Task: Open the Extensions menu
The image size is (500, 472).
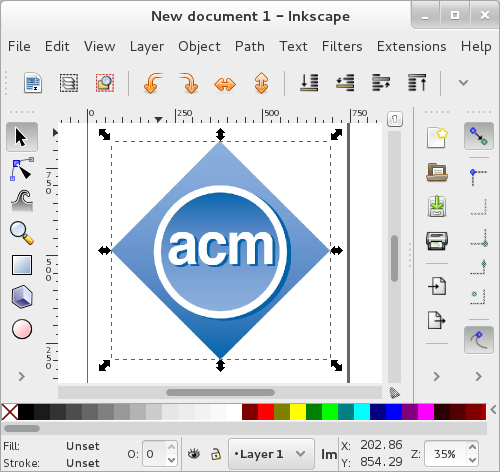Action: tap(412, 46)
